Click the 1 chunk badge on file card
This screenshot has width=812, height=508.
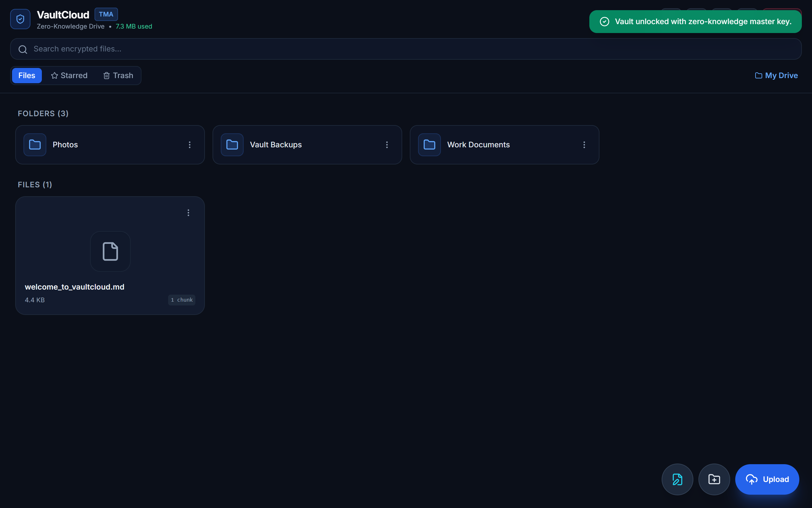[181, 300]
